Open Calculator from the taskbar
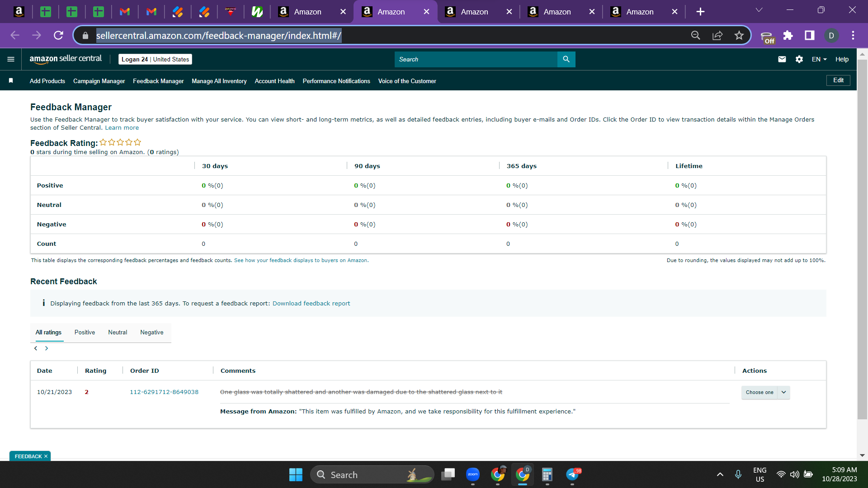Viewport: 868px width, 488px height. 547,474
